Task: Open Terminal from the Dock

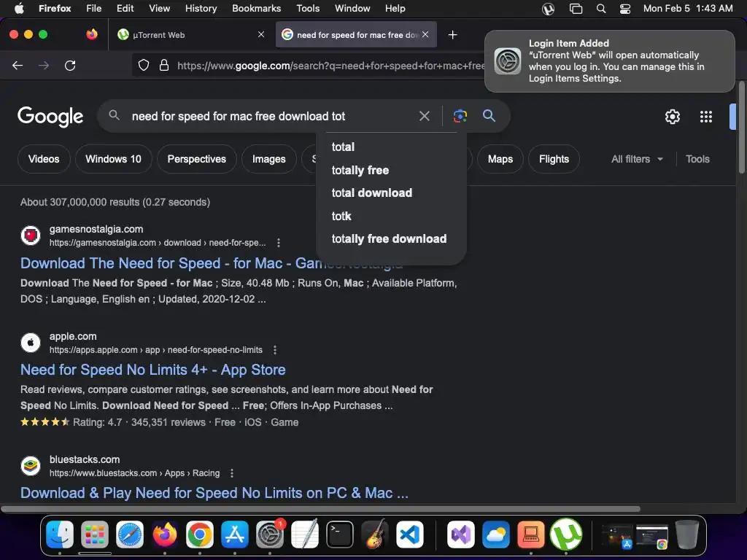Action: 340,534
